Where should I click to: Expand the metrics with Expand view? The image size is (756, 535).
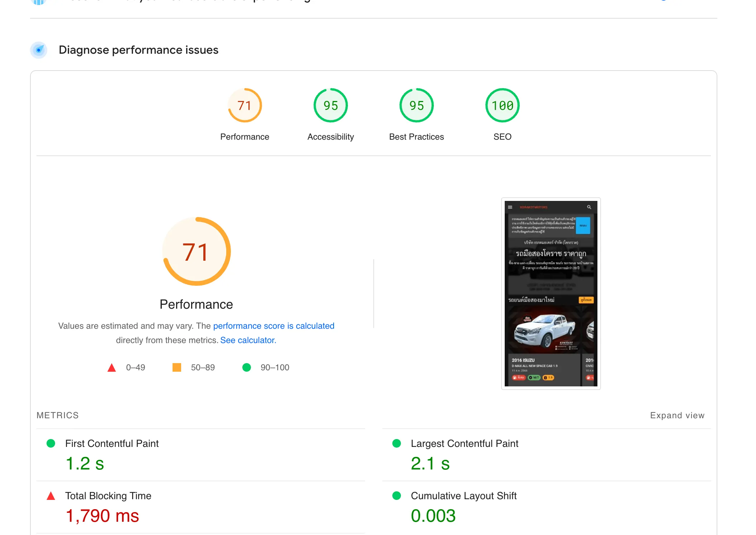(677, 415)
